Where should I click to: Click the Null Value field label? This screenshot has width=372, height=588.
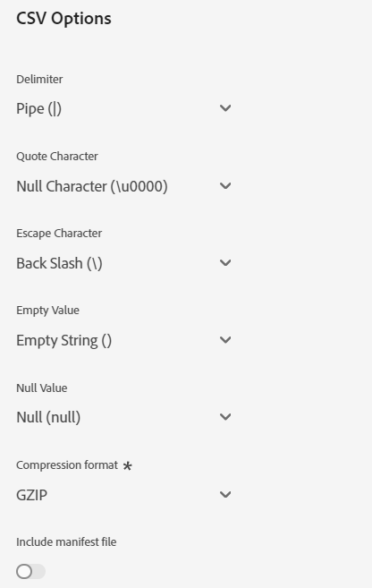[x=42, y=388]
